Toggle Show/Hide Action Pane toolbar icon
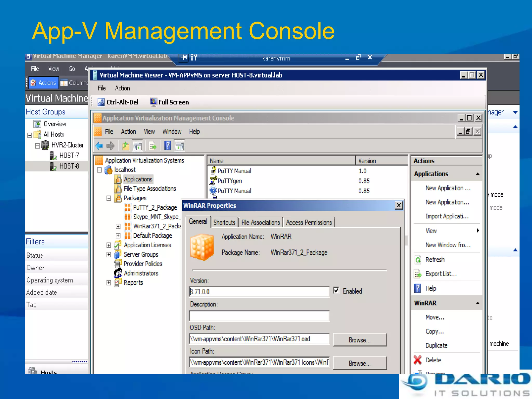532x399 pixels. (179, 146)
